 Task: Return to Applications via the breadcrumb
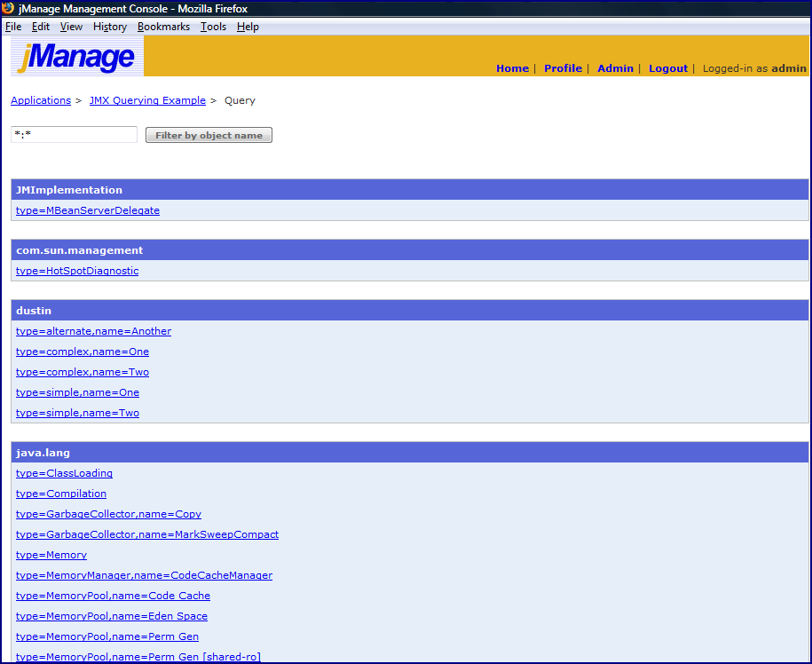pyautogui.click(x=39, y=100)
